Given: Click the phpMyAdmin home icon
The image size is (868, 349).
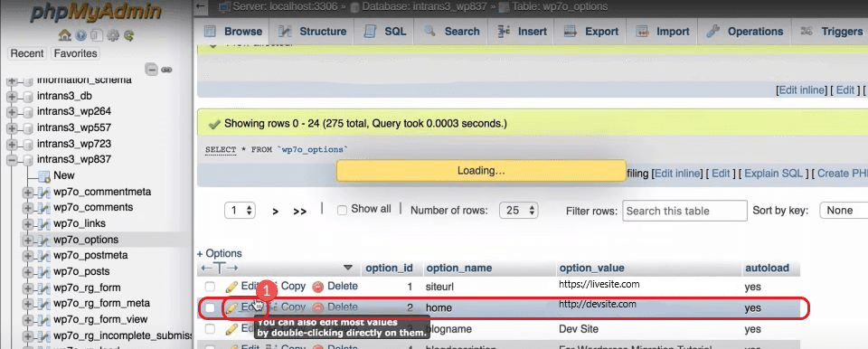Looking at the screenshot, I should (x=65, y=36).
